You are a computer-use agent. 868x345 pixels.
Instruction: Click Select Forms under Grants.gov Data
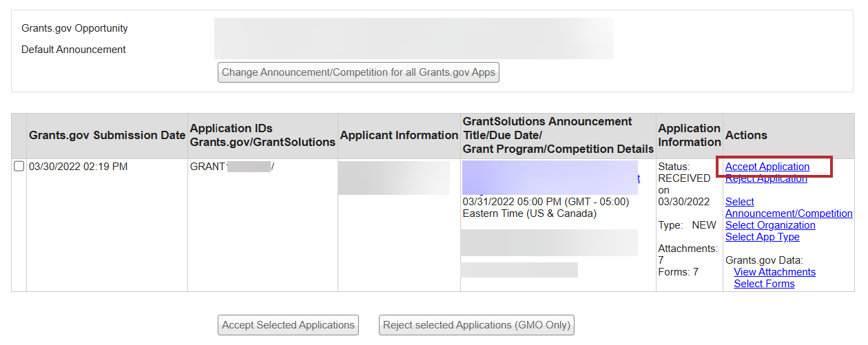click(764, 284)
